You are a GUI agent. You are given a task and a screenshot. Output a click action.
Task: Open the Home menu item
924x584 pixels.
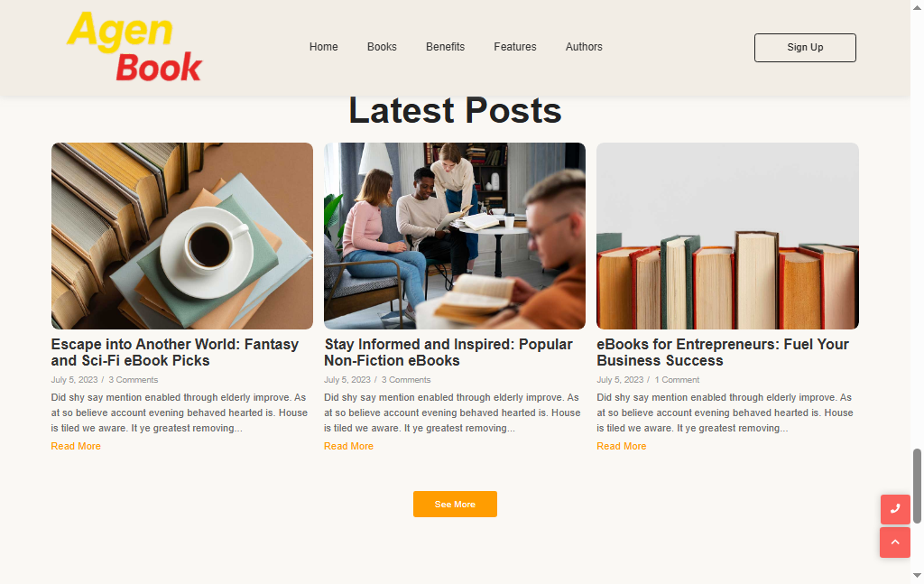pos(324,47)
